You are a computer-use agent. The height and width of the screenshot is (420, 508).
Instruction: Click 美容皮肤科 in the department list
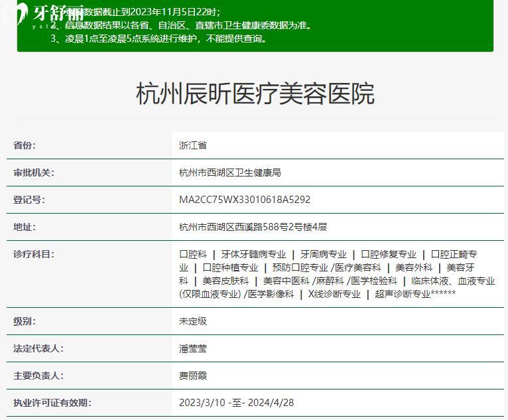(x=225, y=281)
